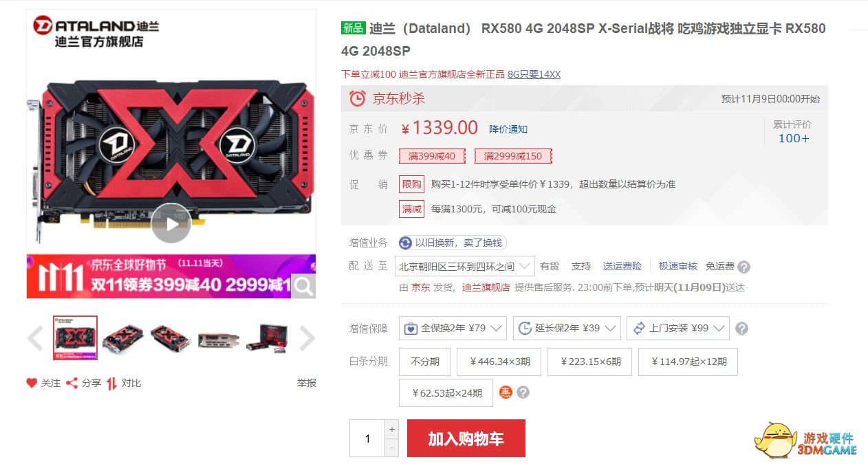Image resolution: width=868 pixels, height=464 pixels.
Task: Click the 对比 compare icon
Action: (111, 383)
